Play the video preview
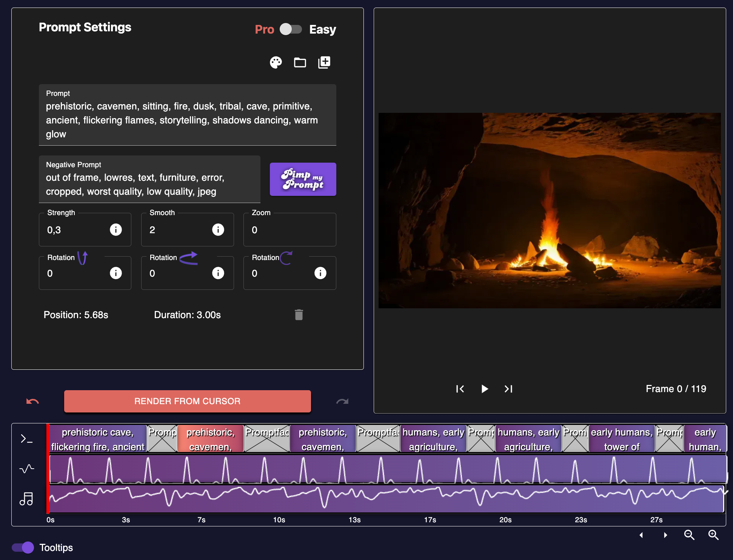This screenshot has height=560, width=733. coord(485,389)
